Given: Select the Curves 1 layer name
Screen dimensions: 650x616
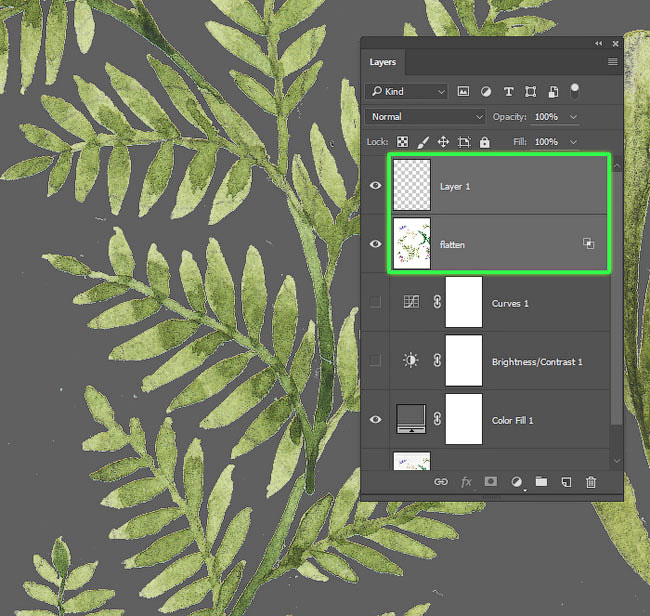Looking at the screenshot, I should point(510,303).
